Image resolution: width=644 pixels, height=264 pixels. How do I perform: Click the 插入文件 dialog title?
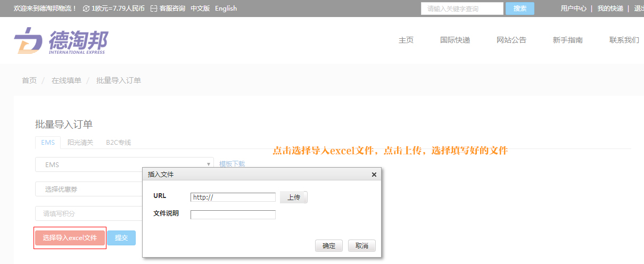pyautogui.click(x=161, y=174)
